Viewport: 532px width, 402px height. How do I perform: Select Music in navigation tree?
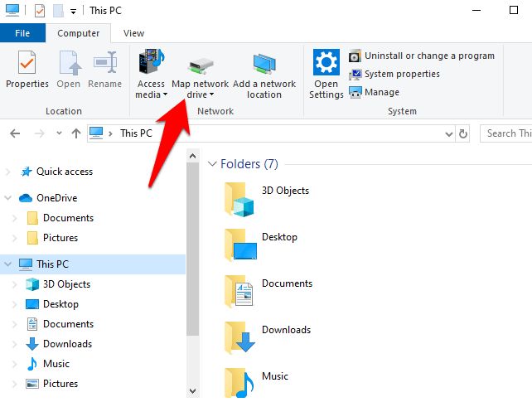pos(56,364)
